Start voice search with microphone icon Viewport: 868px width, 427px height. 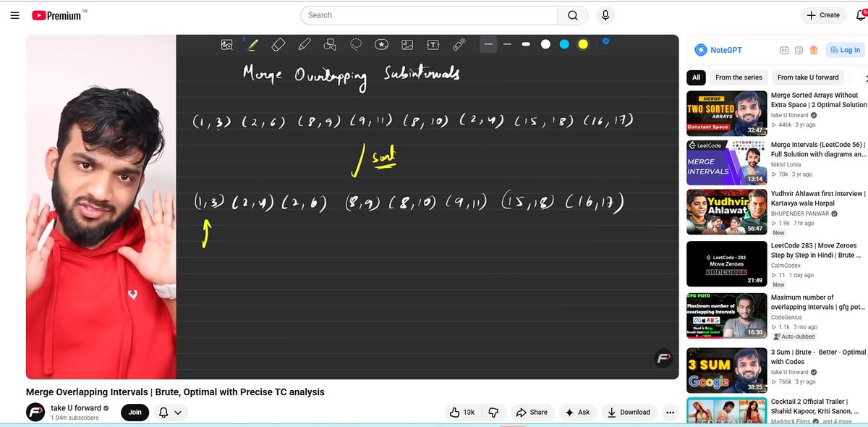(605, 15)
